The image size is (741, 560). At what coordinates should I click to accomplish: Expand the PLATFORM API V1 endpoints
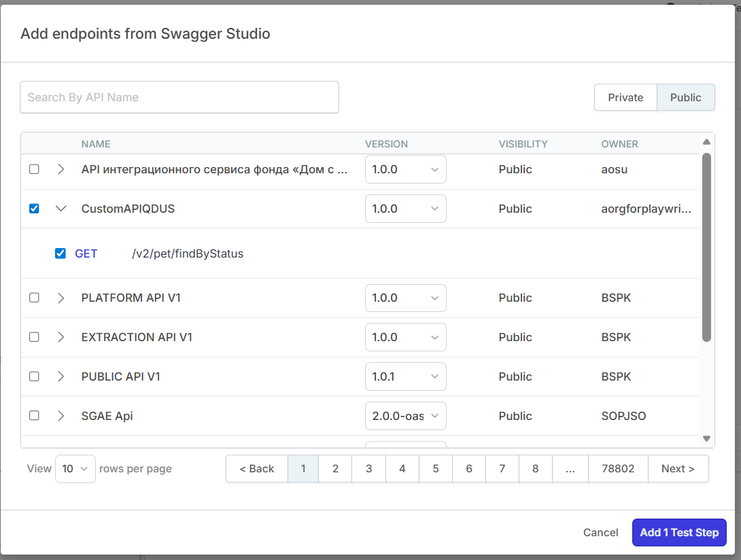61,298
